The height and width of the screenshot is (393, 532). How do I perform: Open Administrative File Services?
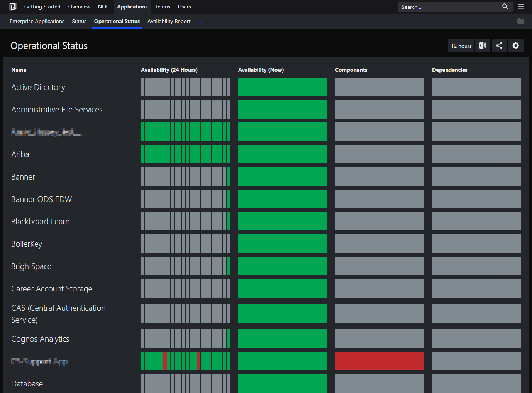pyautogui.click(x=57, y=110)
